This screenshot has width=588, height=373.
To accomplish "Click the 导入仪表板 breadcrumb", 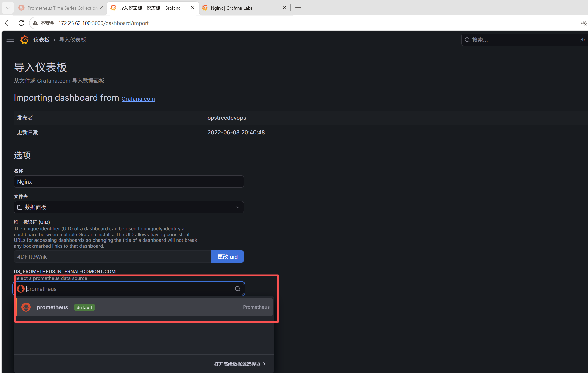I will click(x=73, y=40).
